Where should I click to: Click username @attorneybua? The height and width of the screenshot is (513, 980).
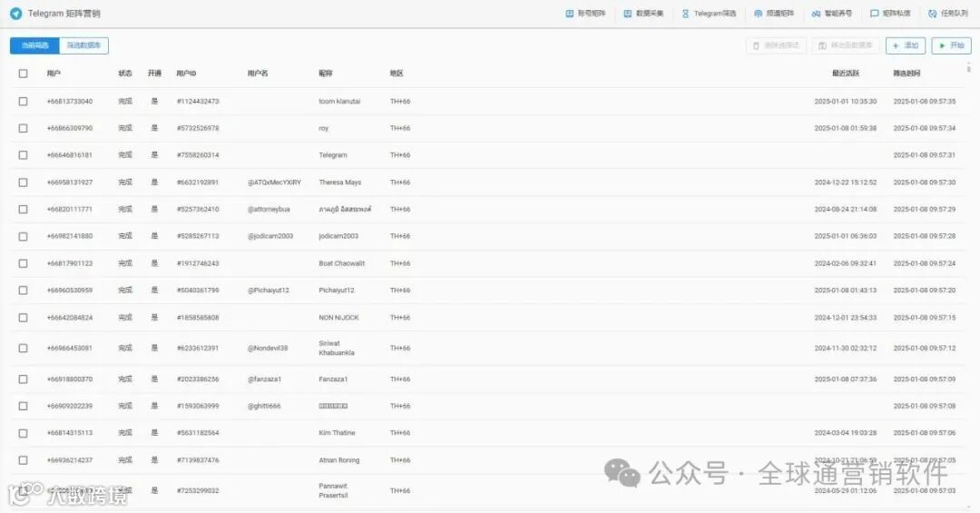coord(269,210)
